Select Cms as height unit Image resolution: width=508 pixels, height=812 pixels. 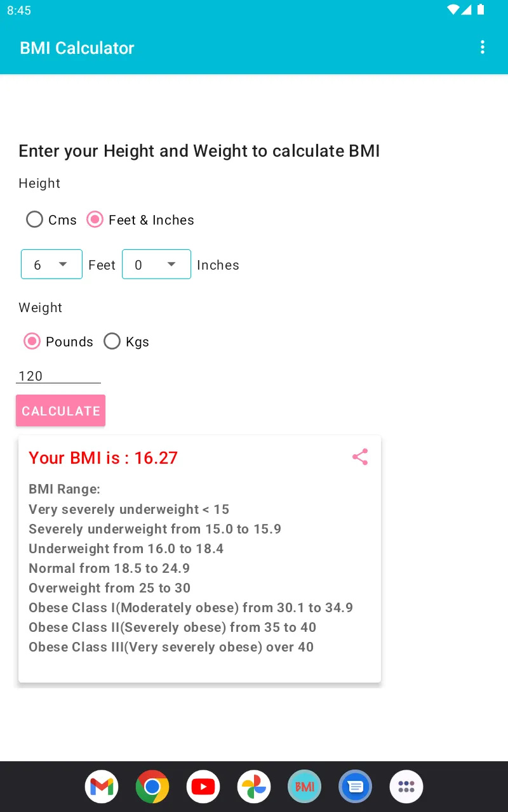coord(34,219)
